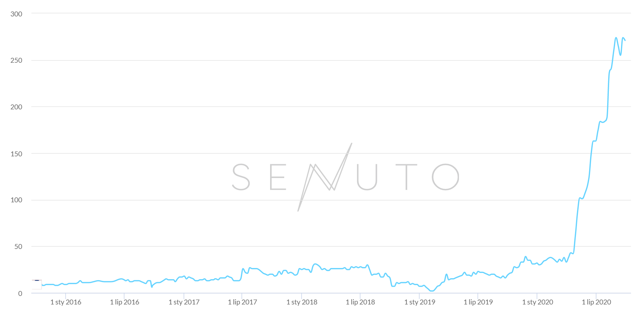Select the 200 y-axis value

tap(16, 107)
